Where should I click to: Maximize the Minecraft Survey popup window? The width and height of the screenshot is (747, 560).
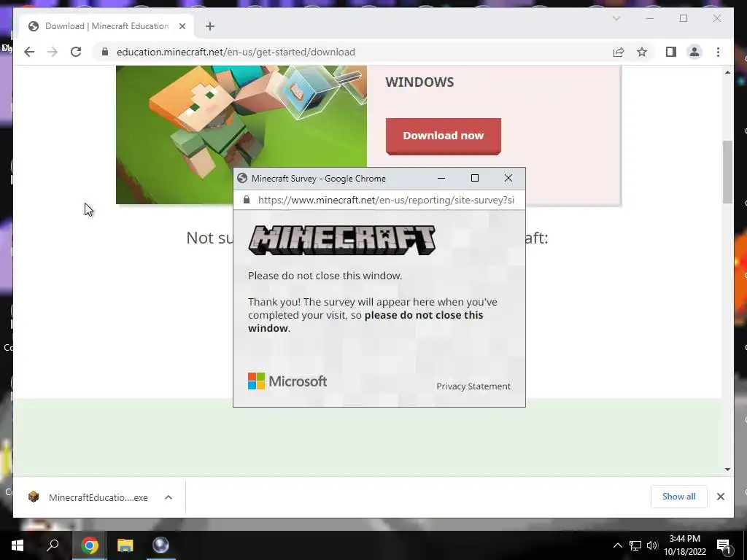tap(474, 178)
